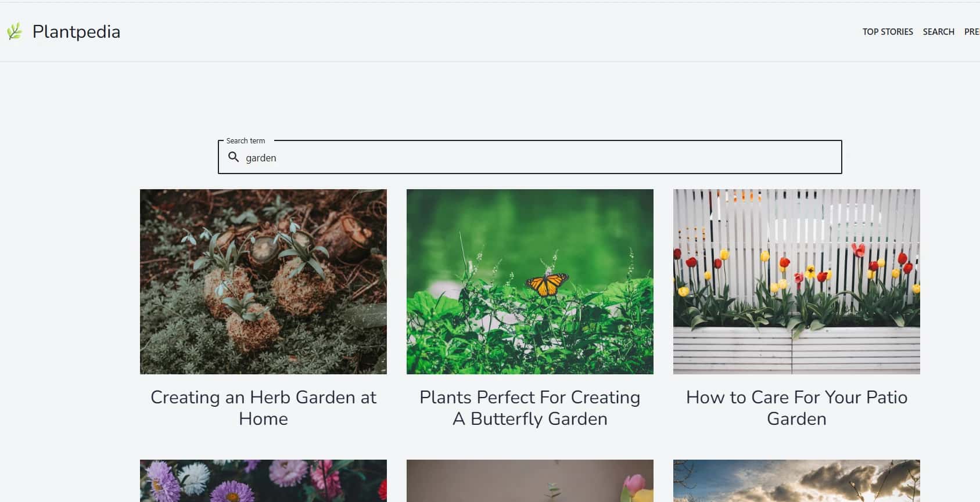980x502 pixels.
Task: Click the orange butterfly in the photo
Action: [x=547, y=283]
